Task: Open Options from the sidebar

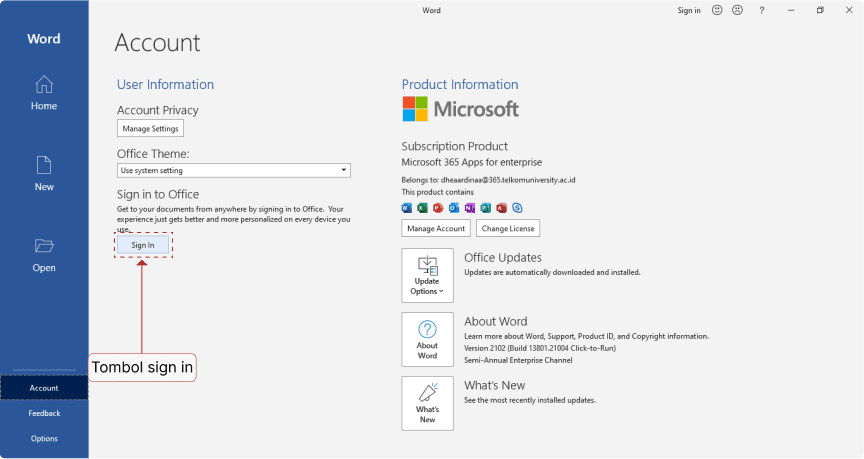Action: pyautogui.click(x=44, y=438)
